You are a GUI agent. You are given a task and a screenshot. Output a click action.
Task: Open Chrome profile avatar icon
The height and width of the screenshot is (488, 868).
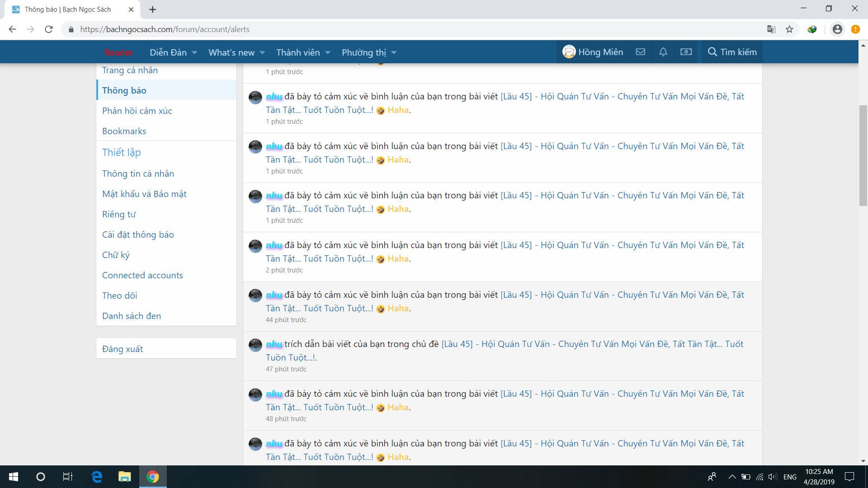[x=837, y=29]
